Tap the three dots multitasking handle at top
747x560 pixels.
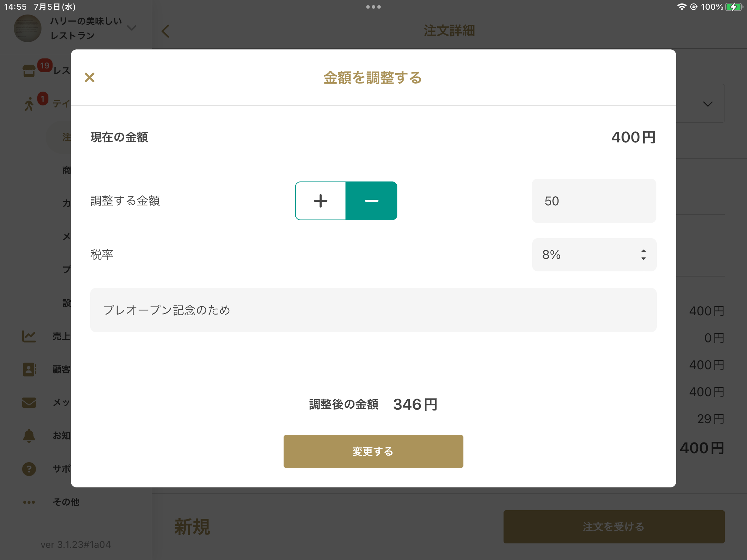pyautogui.click(x=373, y=7)
